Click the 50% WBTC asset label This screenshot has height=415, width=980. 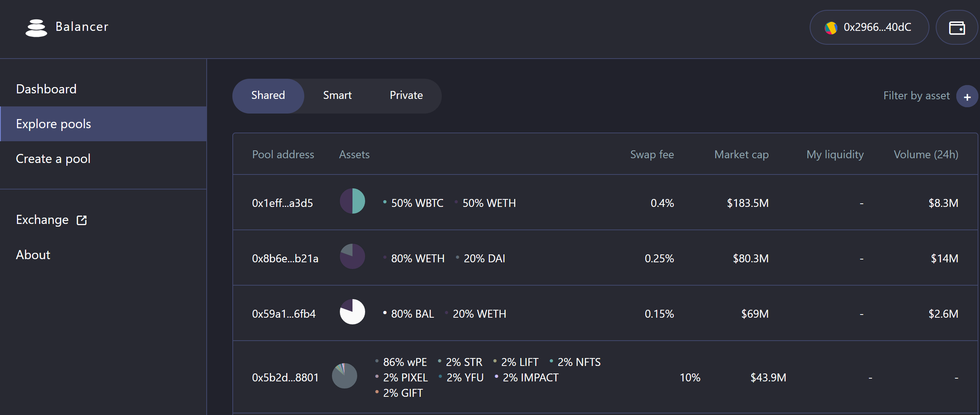point(417,203)
